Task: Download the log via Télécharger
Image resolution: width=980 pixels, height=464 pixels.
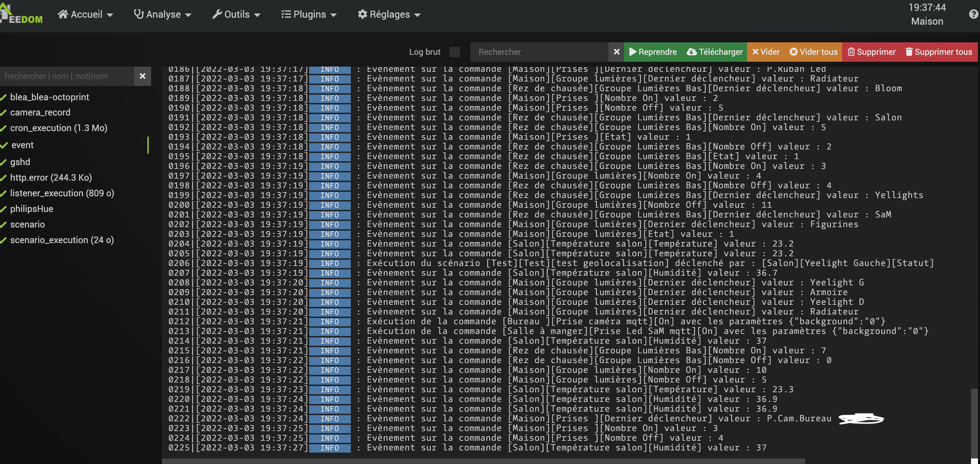Action: point(714,52)
